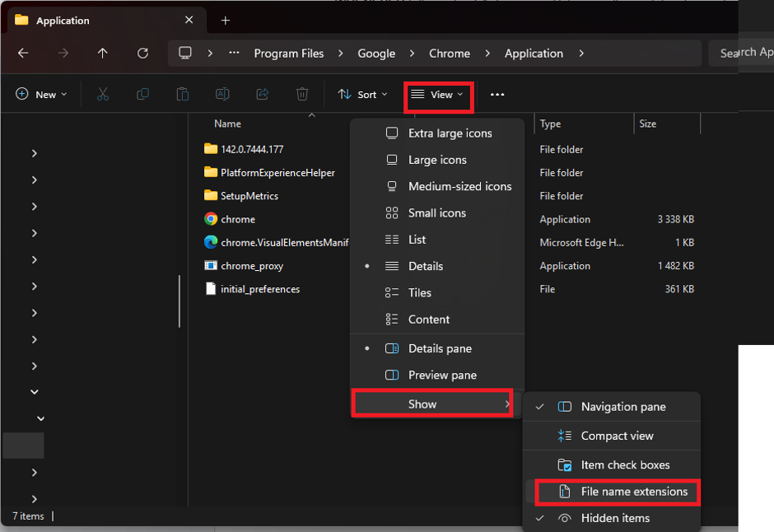Screen dimensions: 774x532
Task: Choose Content view
Action: click(437, 320)
